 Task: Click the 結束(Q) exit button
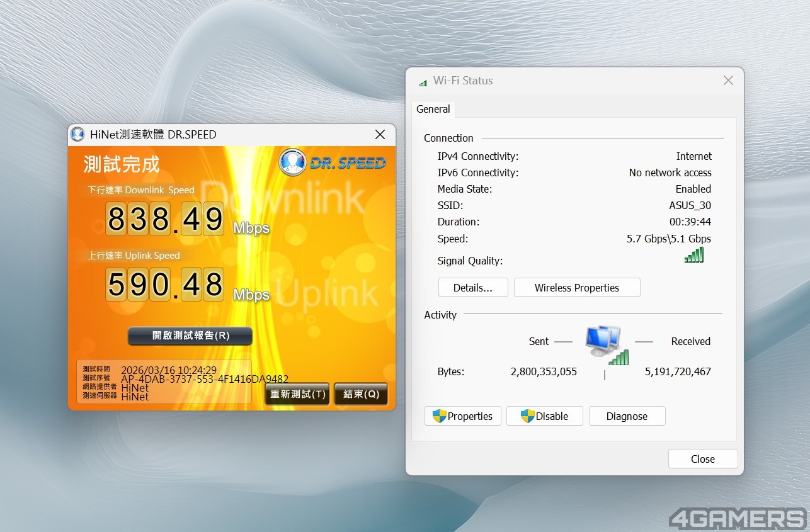361,394
